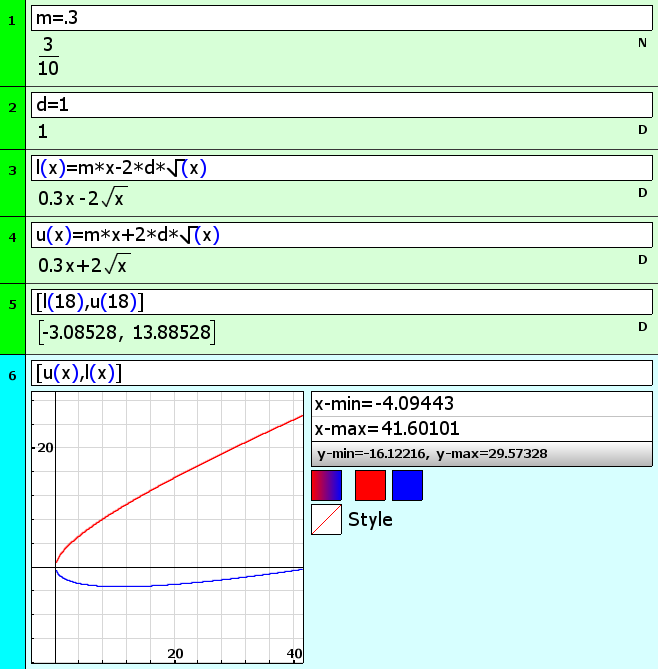This screenshot has height=669, width=658.
Task: Select the solid blue color swatch
Action: (407, 486)
